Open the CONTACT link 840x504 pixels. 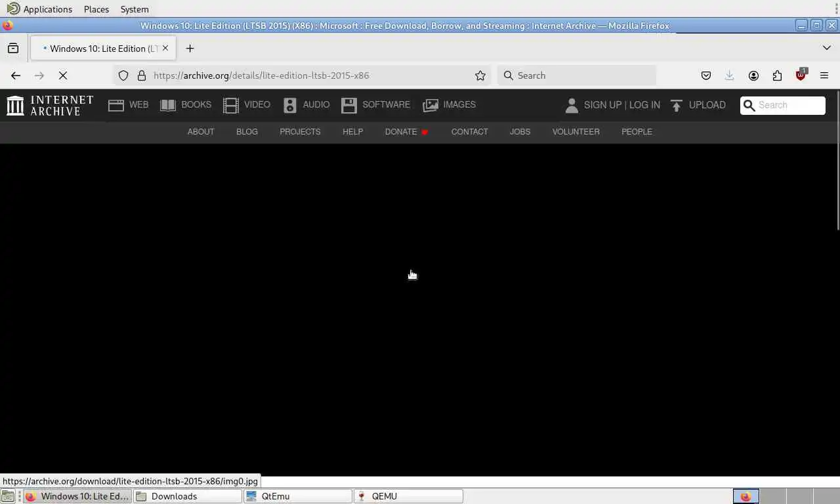tap(469, 132)
